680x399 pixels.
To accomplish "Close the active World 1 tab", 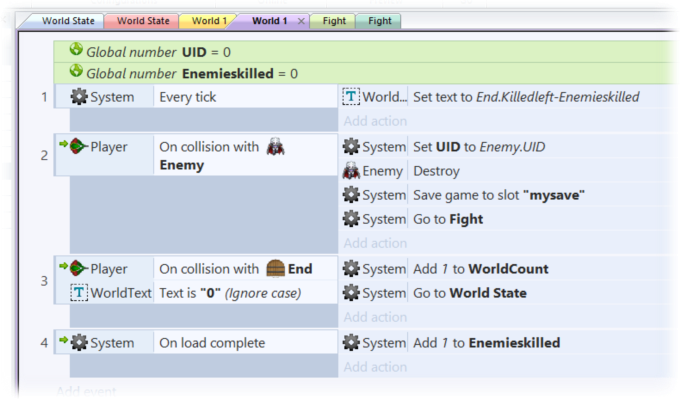I will click(301, 21).
